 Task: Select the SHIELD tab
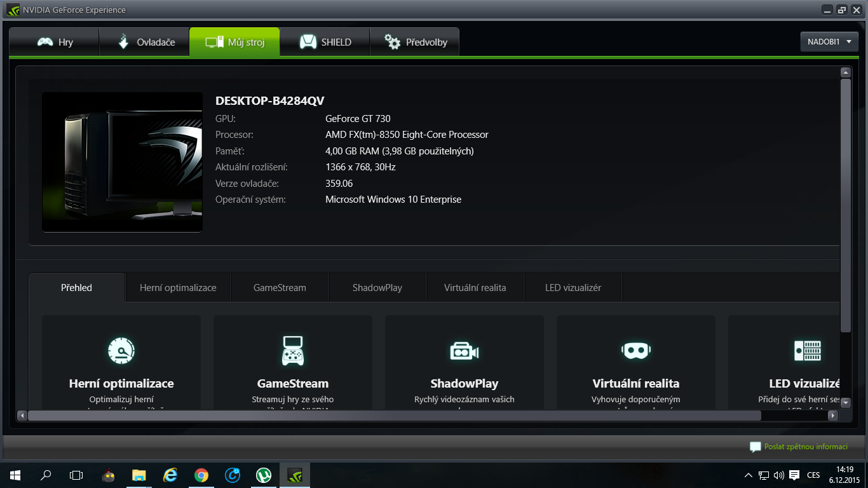325,43
